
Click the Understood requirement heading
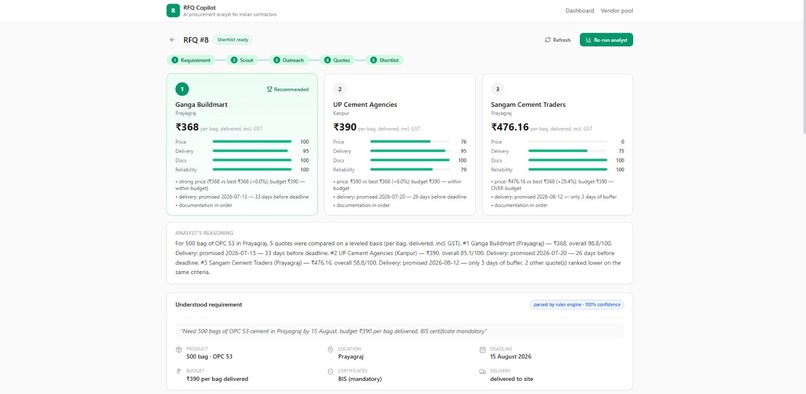[209, 305]
